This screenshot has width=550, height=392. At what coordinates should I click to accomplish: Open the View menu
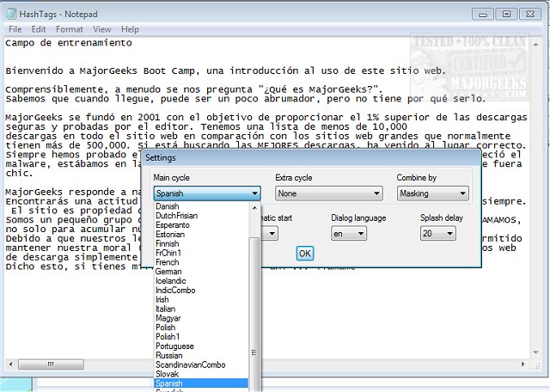click(x=102, y=29)
